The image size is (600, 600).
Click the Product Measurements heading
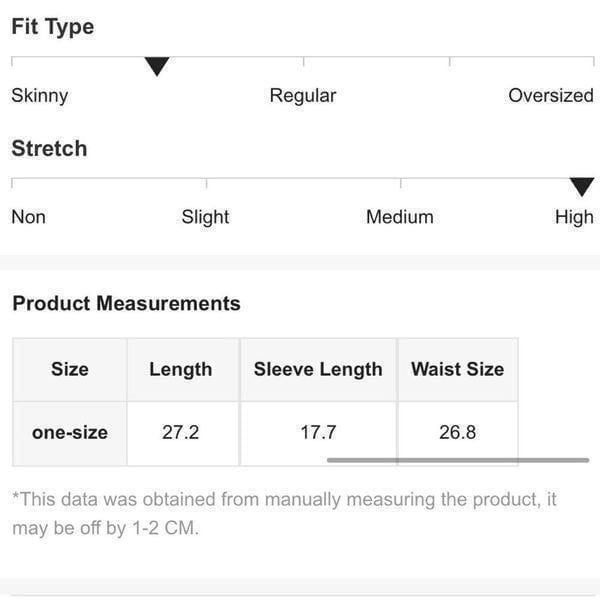pos(126,303)
